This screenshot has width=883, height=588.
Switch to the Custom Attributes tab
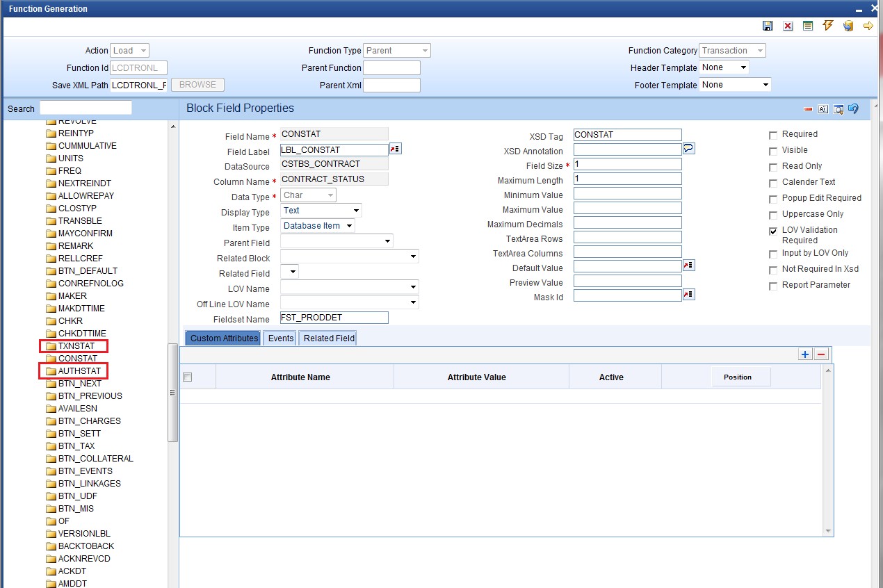[225, 338]
